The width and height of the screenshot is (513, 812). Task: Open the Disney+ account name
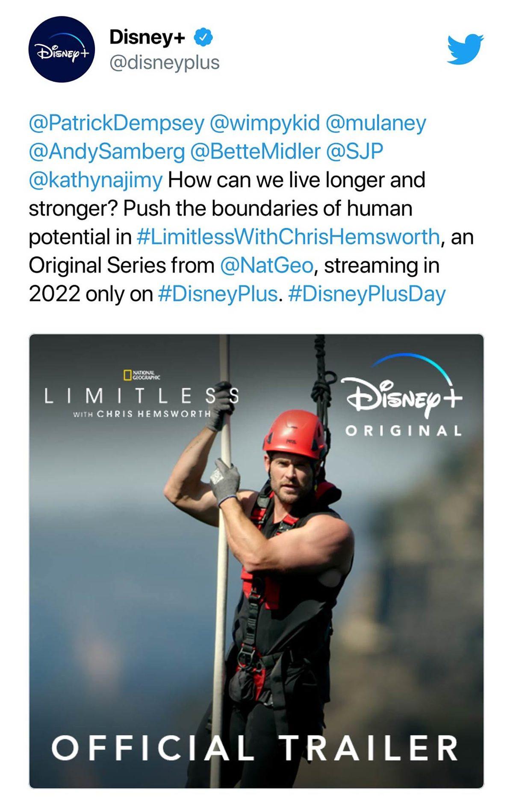[147, 37]
